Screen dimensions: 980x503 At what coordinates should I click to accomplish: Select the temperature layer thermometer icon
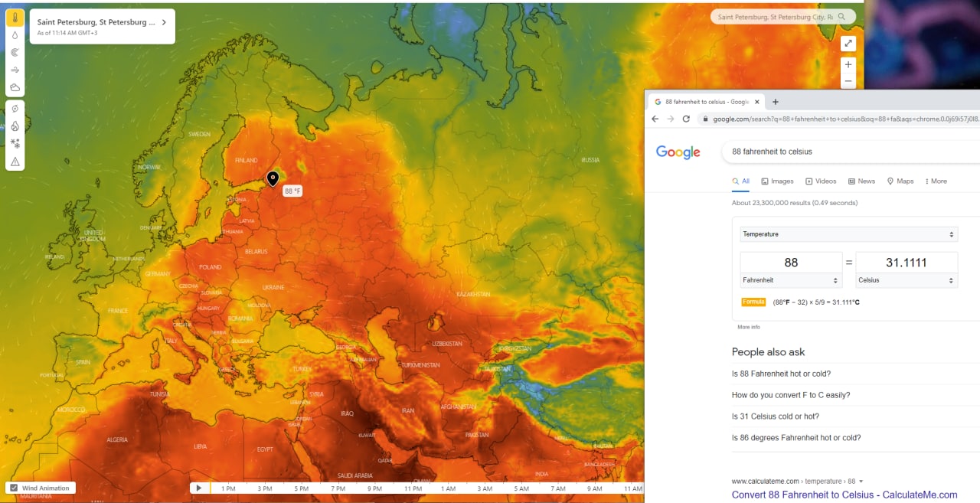tap(15, 17)
